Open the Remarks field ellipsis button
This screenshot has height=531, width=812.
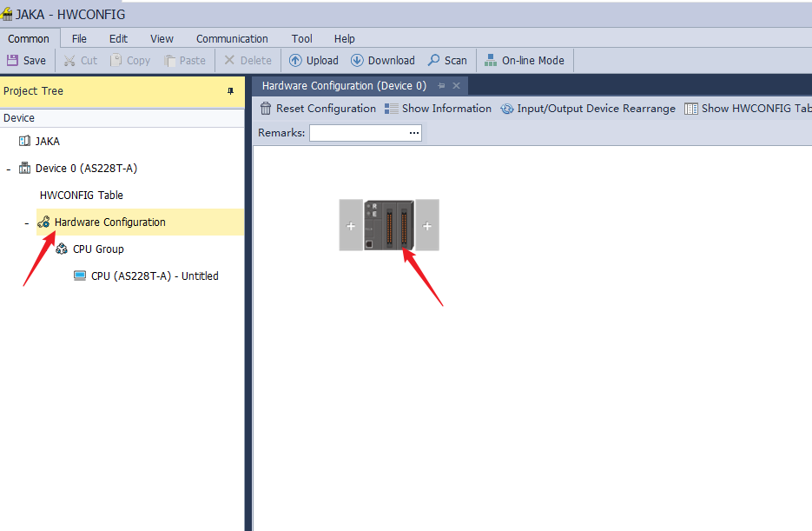pos(414,133)
